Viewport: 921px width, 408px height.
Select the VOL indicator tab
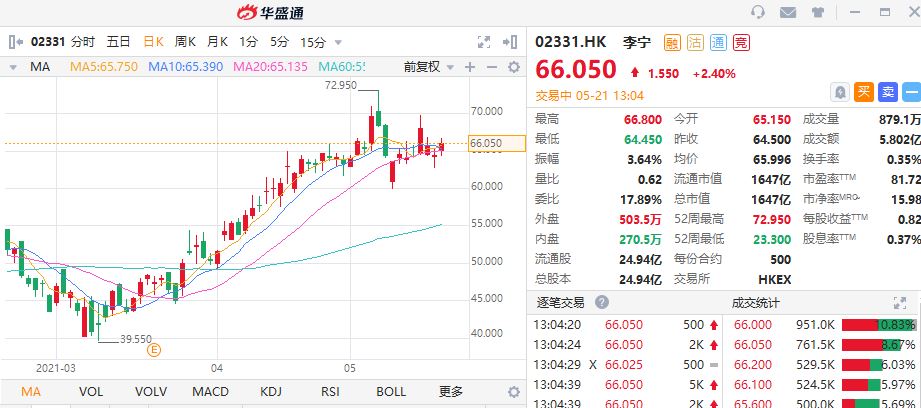click(91, 392)
